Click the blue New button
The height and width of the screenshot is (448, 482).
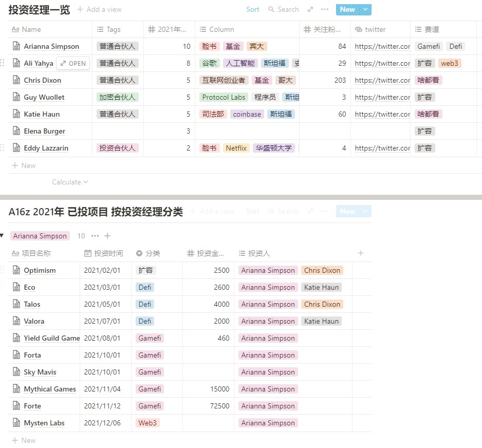(x=347, y=9)
